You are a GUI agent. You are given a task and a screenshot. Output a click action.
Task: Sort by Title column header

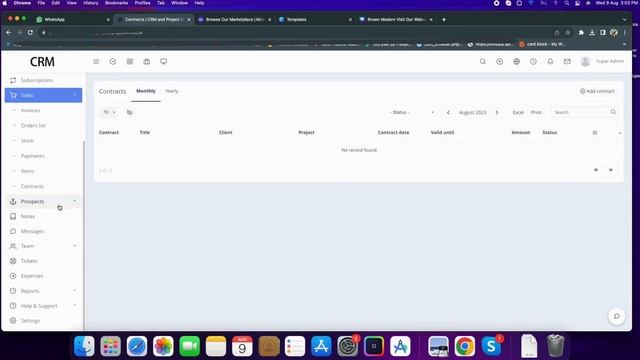[144, 133]
